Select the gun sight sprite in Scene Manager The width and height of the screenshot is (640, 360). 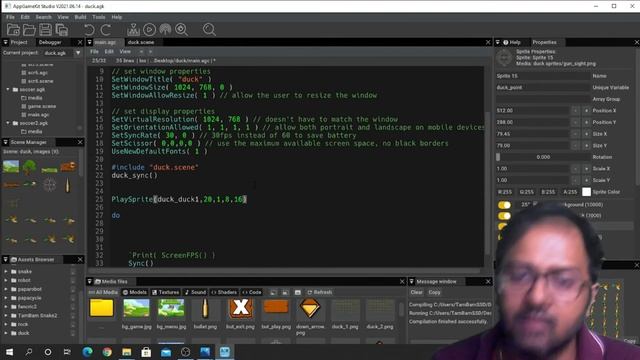coord(49,185)
